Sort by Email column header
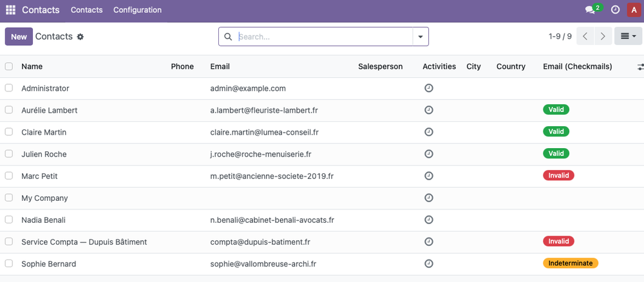This screenshot has height=282, width=644. tap(220, 66)
